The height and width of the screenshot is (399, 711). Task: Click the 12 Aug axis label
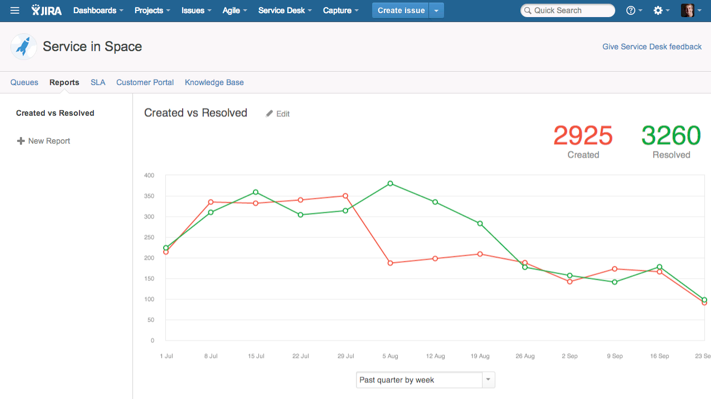pos(435,356)
